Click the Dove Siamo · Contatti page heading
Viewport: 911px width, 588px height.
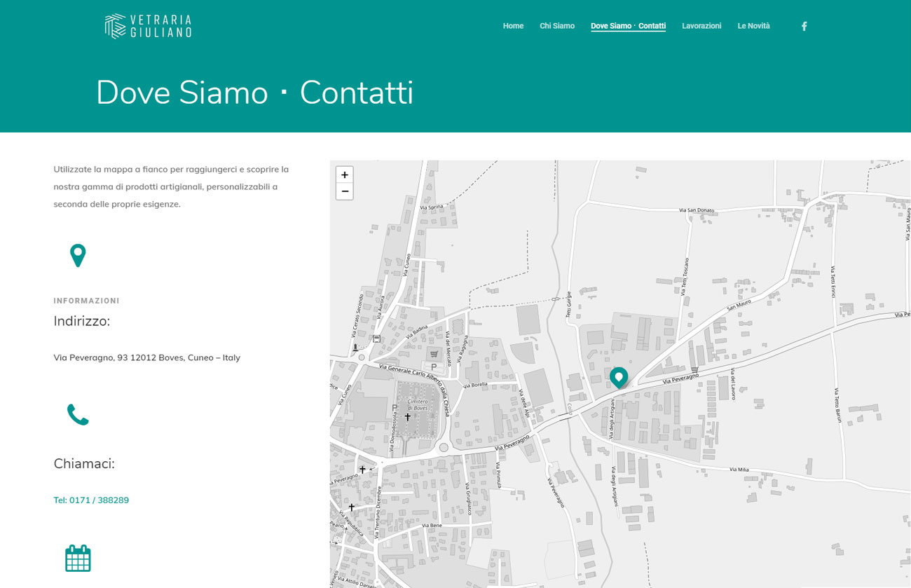click(254, 93)
